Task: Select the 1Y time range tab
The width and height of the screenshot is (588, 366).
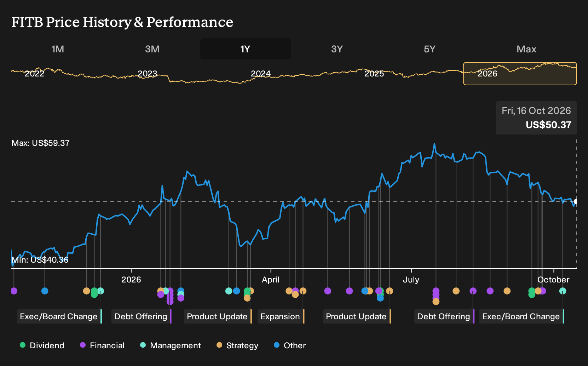Action: coord(246,49)
